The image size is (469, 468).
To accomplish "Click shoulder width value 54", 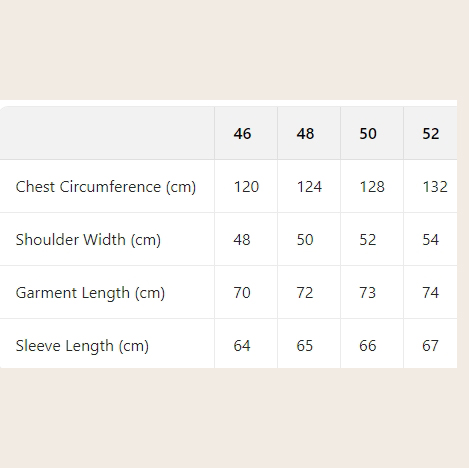I will (431, 240).
